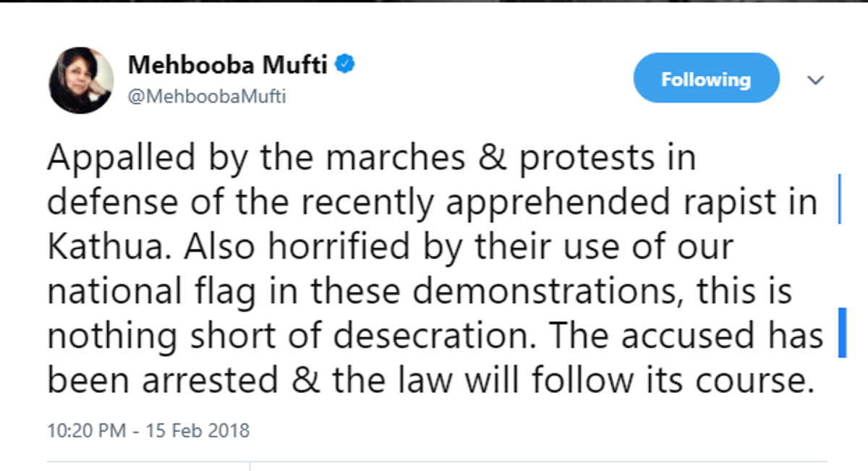This screenshot has width=868, height=471.
Task: Open the Mehbooba Mufti display name link
Action: (x=229, y=65)
